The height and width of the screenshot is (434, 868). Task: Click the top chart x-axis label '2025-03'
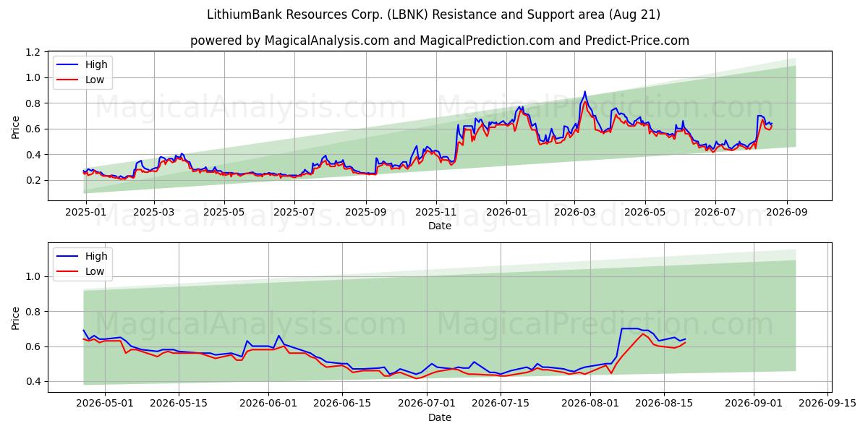coord(155,213)
